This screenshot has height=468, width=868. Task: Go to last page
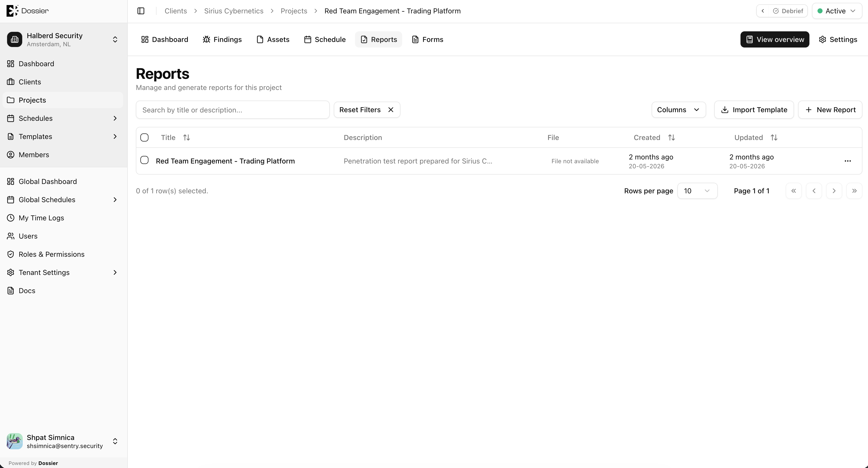point(854,191)
